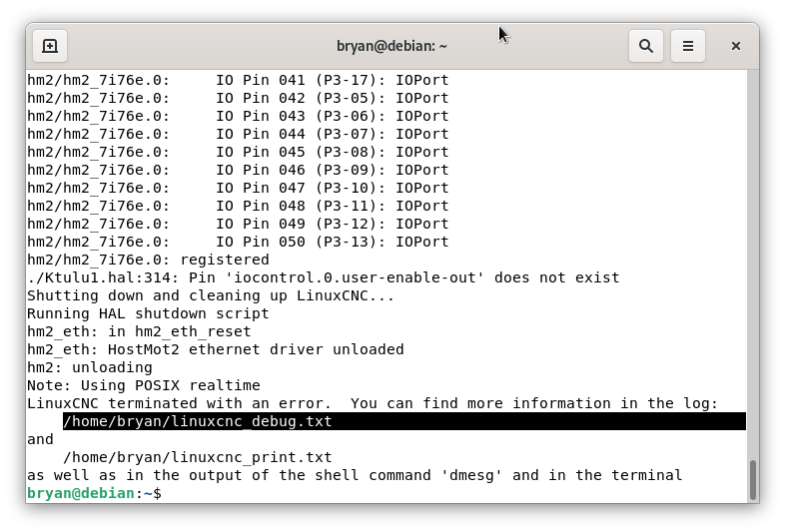Click the IO Pin 050 (P3-13) line
The width and height of the screenshot is (785, 532).
tap(238, 242)
